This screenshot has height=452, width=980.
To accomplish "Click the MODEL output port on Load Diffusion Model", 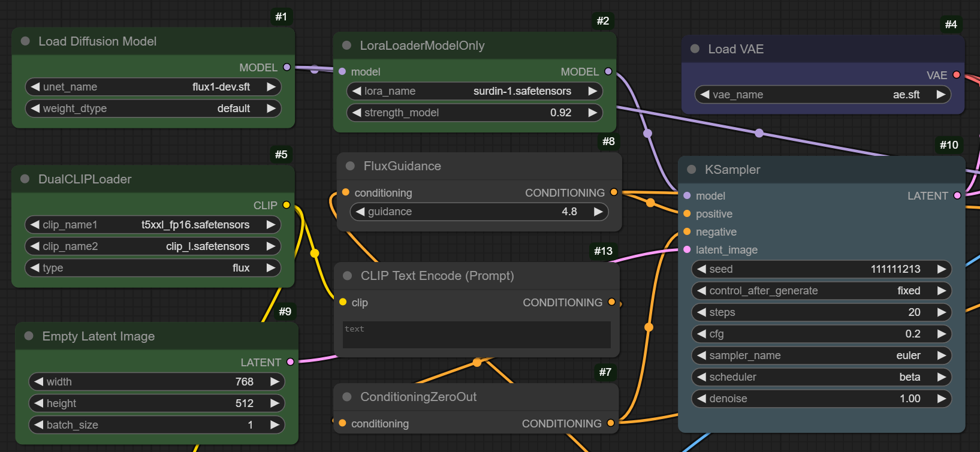I will point(287,67).
